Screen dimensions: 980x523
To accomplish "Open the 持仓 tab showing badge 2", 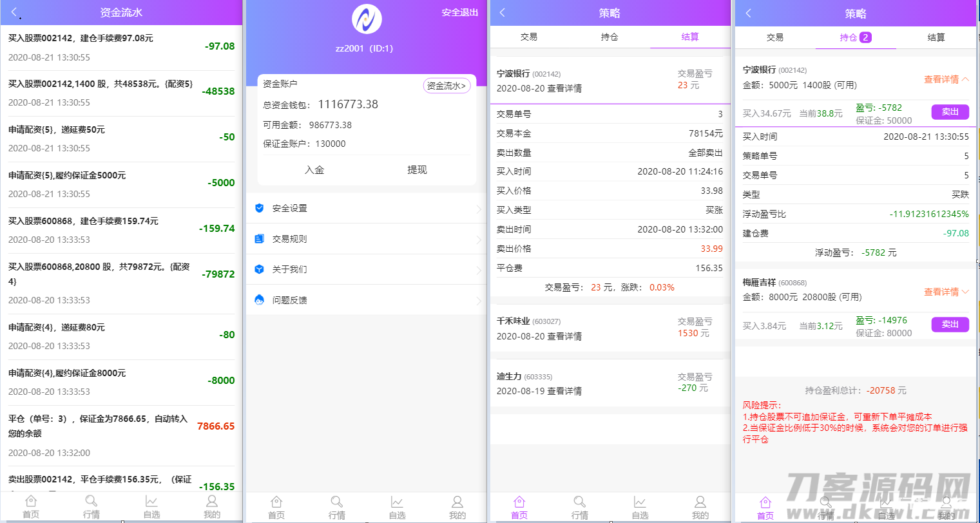I will pos(855,37).
